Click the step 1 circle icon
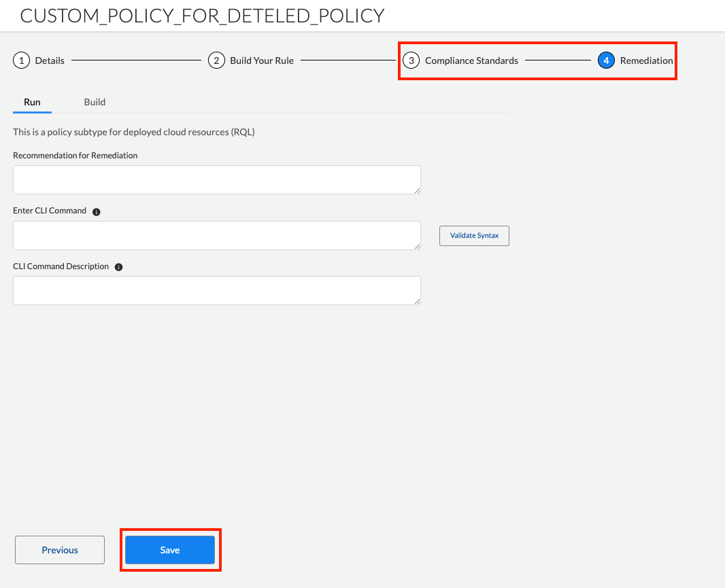The height and width of the screenshot is (588, 725). tap(22, 60)
